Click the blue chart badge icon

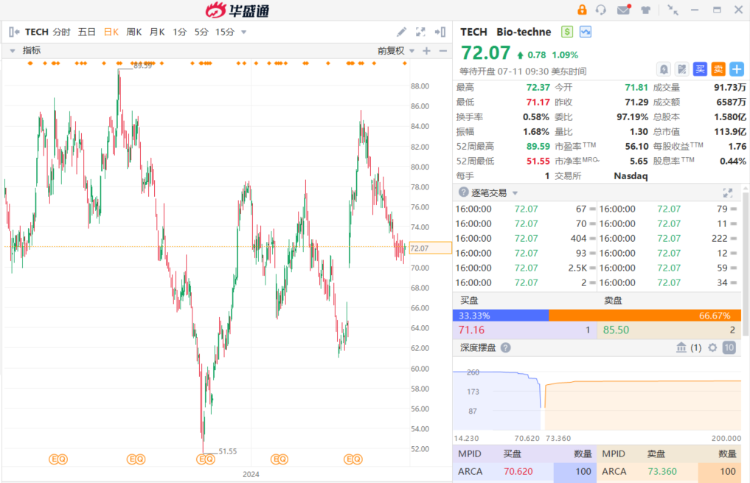tap(585, 32)
